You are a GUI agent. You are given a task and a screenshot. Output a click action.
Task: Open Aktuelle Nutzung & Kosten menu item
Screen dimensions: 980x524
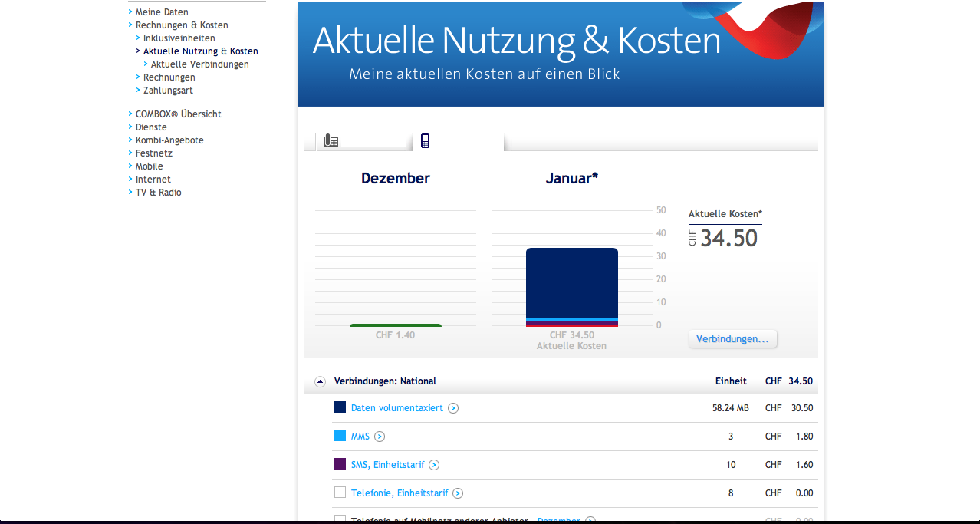[x=200, y=51]
